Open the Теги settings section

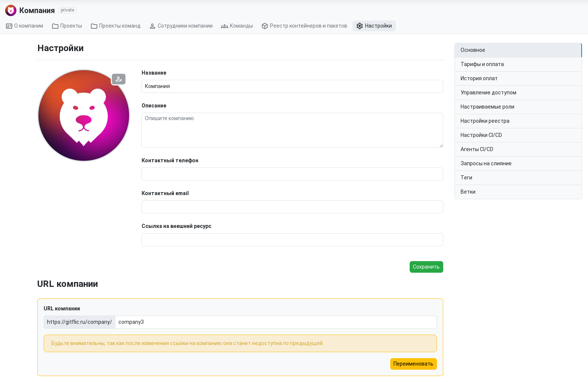coord(518,178)
